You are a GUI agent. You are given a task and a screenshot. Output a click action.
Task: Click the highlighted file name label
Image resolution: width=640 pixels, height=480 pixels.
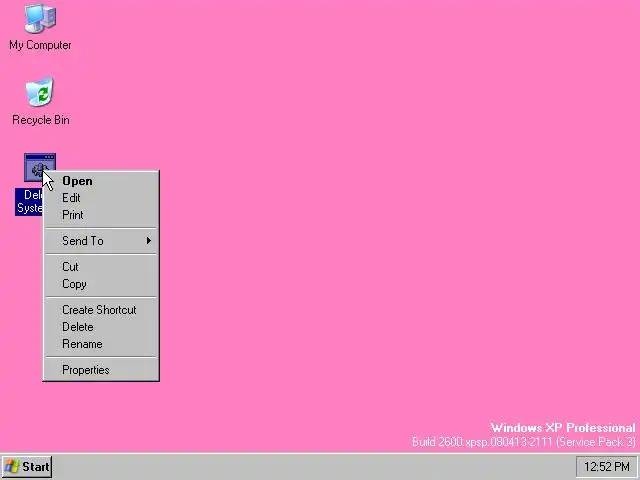coord(29,202)
